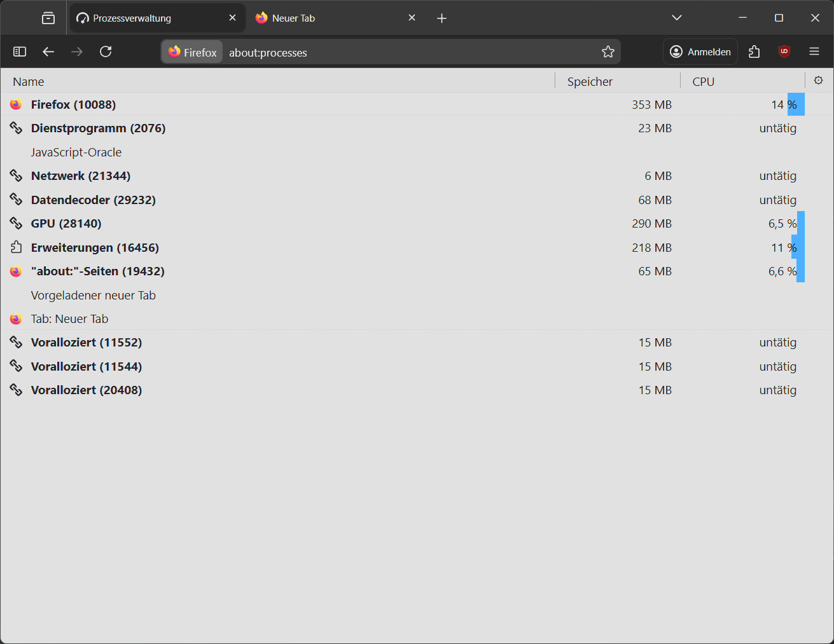Click the Anmelden button
Viewport: 834px width, 644px height.
700,51
